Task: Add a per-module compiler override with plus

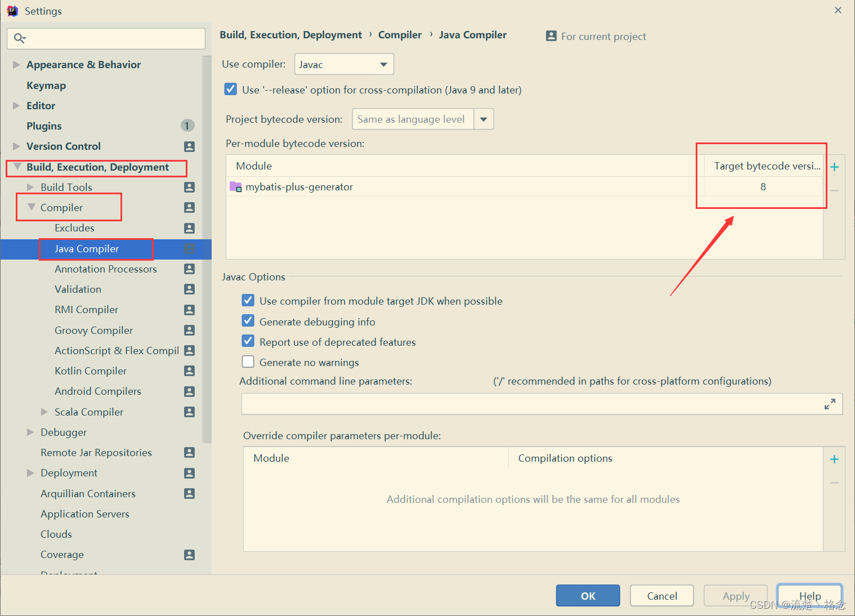Action: [834, 459]
